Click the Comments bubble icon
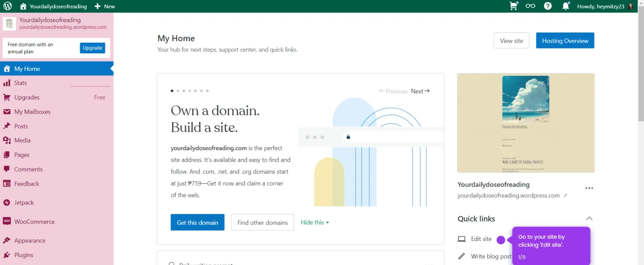Viewport: 644px width, 265px height. click(7, 169)
